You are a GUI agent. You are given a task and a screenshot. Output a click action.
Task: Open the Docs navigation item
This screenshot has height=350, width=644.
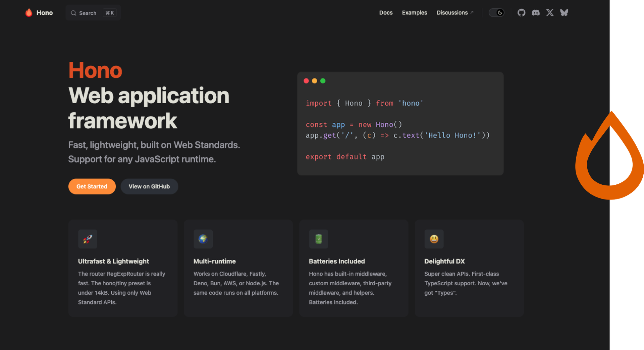point(386,13)
